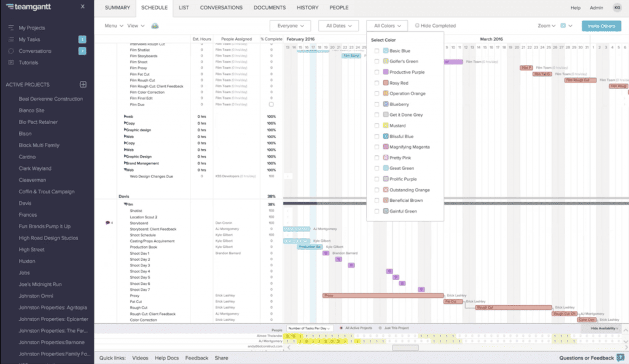Tick the Rosy Red checkbox

tap(377, 83)
